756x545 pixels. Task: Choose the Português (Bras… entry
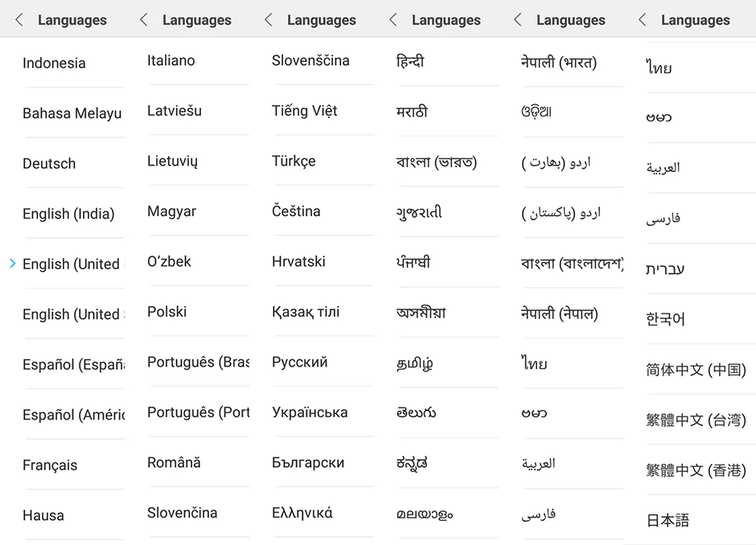coord(198,362)
